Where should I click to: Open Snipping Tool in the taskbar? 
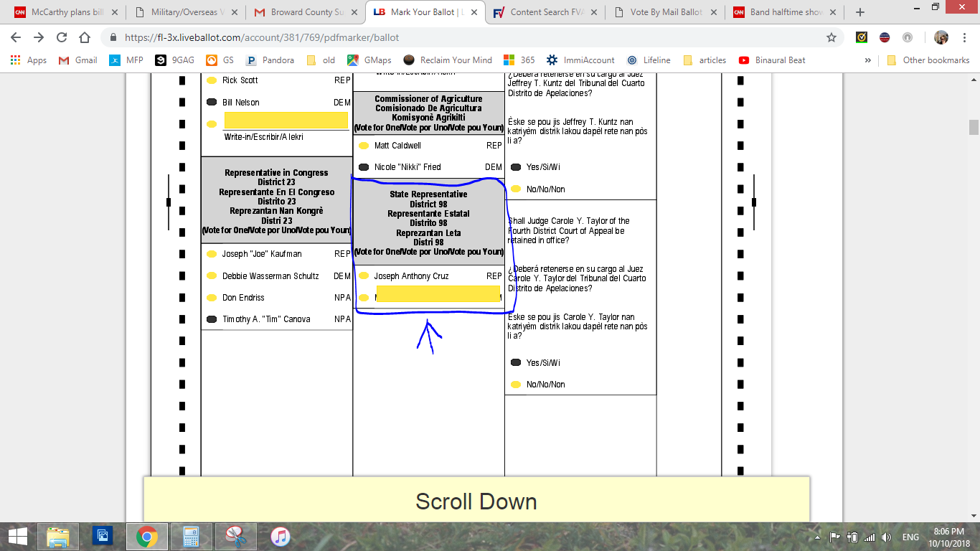(x=235, y=536)
